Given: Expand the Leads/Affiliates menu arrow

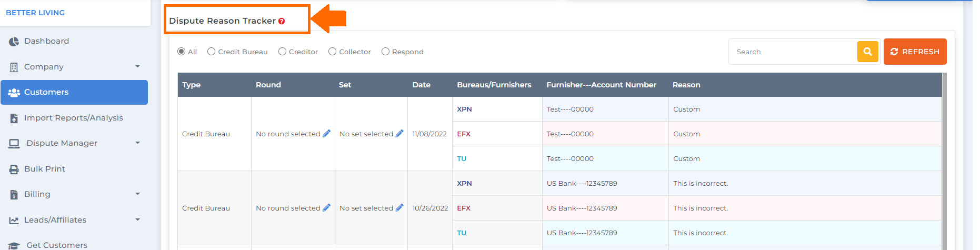Looking at the screenshot, I should (x=138, y=220).
